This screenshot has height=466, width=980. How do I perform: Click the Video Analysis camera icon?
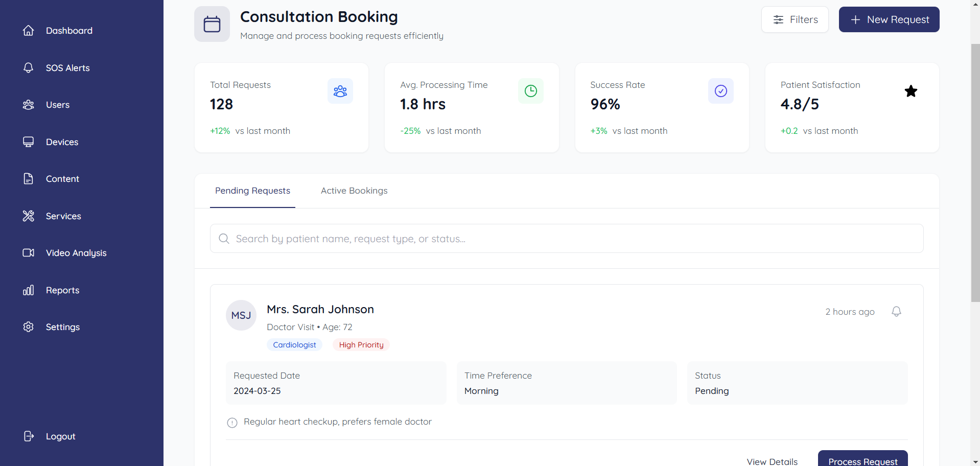pos(29,253)
